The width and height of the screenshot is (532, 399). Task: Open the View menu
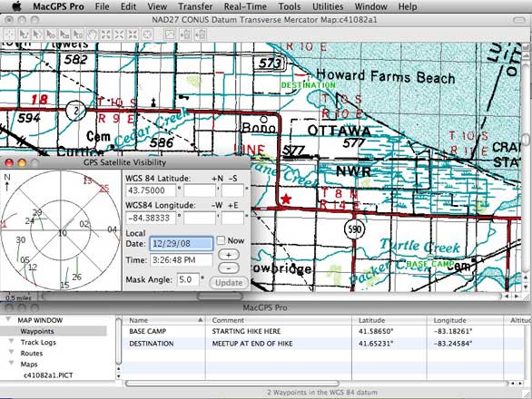157,6
